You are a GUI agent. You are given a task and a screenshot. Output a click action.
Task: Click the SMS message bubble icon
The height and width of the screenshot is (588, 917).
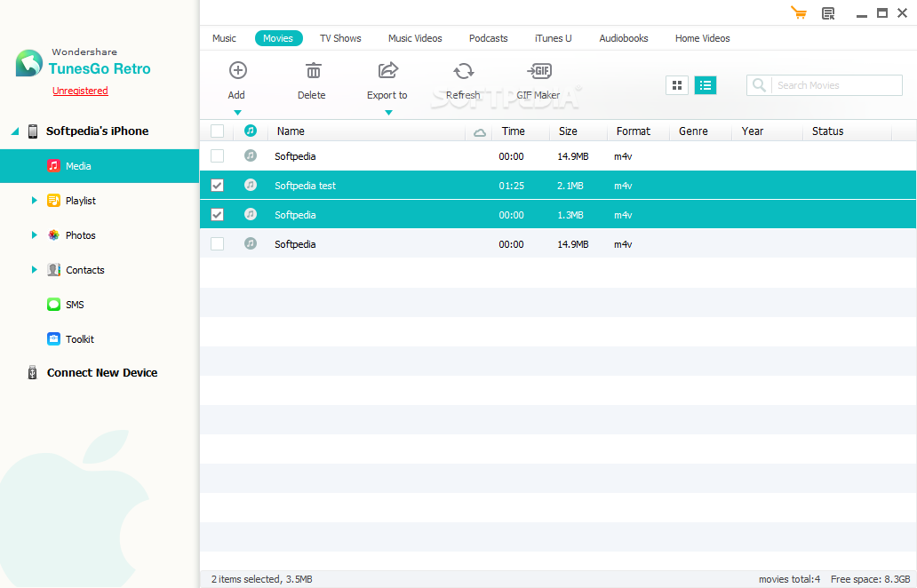pos(54,305)
